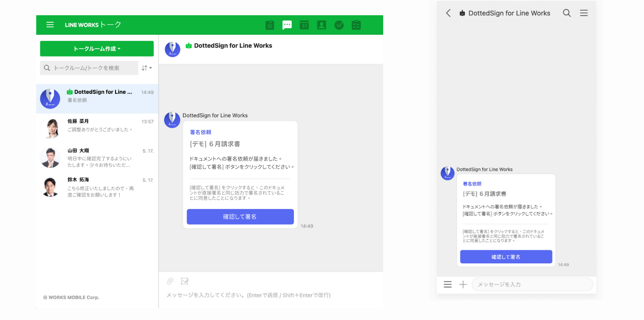Click the magnifier icon in talk search box

(47, 68)
